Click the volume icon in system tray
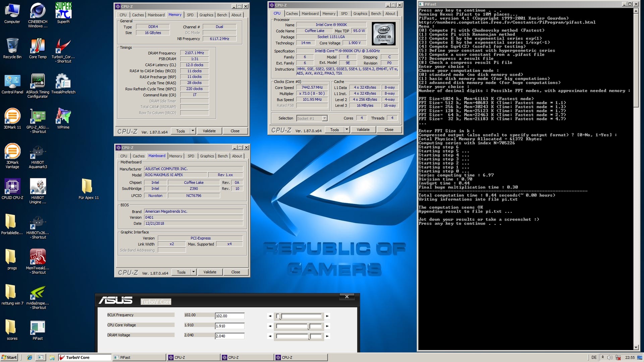644x362 pixels. click(x=610, y=357)
